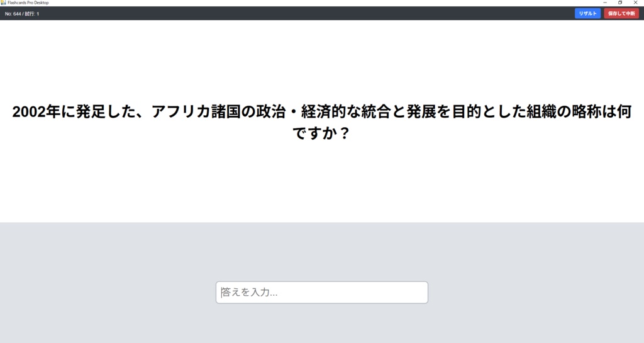The width and height of the screenshot is (644, 343).
Task: Click the 試行: 1 attempt counter
Action: [x=32, y=14]
